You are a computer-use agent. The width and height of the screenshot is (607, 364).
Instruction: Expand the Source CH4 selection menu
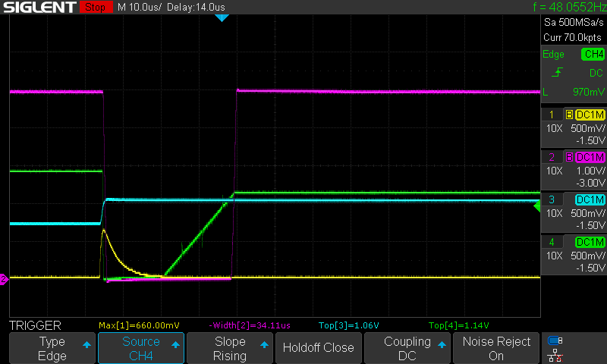141,348
